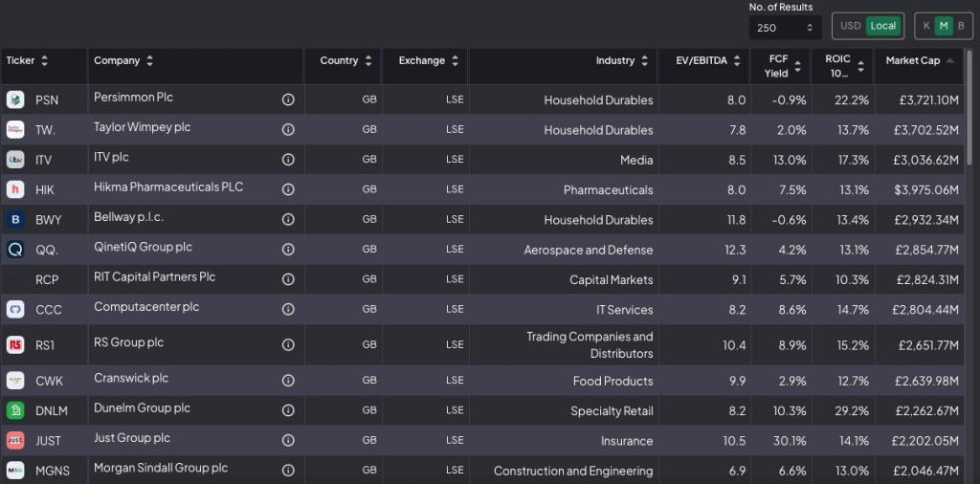
Task: Set number units to K thousands
Action: coord(925,26)
